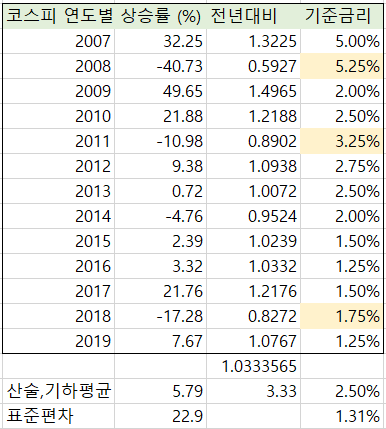Select the 1.0333565 result cell
This screenshot has width=386, height=429.
coord(253,366)
